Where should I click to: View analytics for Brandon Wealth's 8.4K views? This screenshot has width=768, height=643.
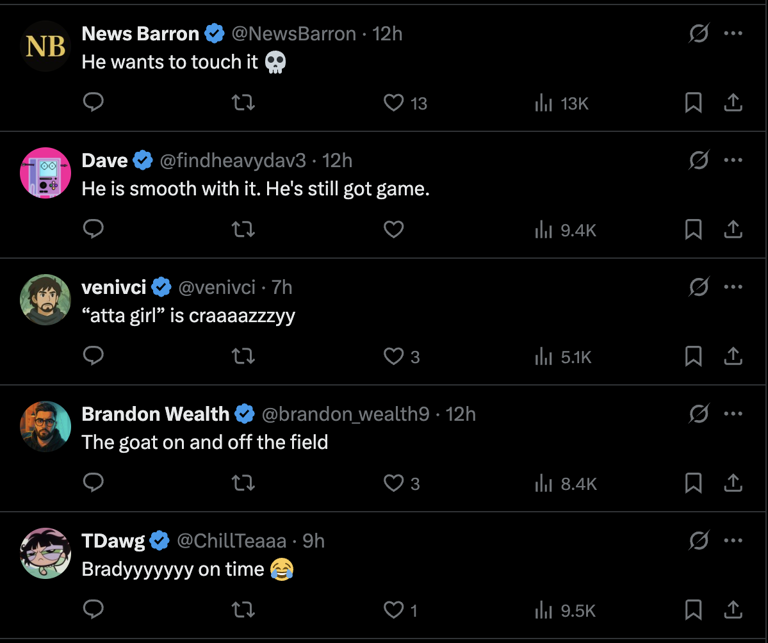click(x=565, y=484)
